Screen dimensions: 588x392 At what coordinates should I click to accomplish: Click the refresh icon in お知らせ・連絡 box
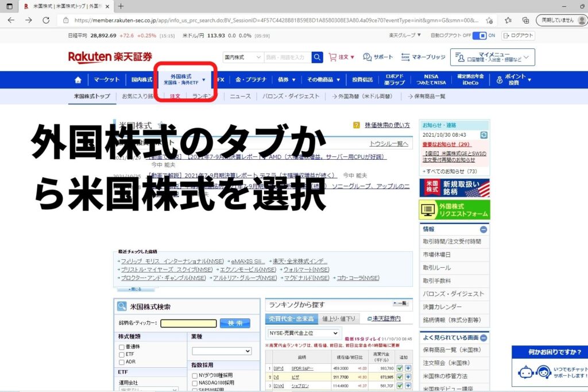[483, 135]
